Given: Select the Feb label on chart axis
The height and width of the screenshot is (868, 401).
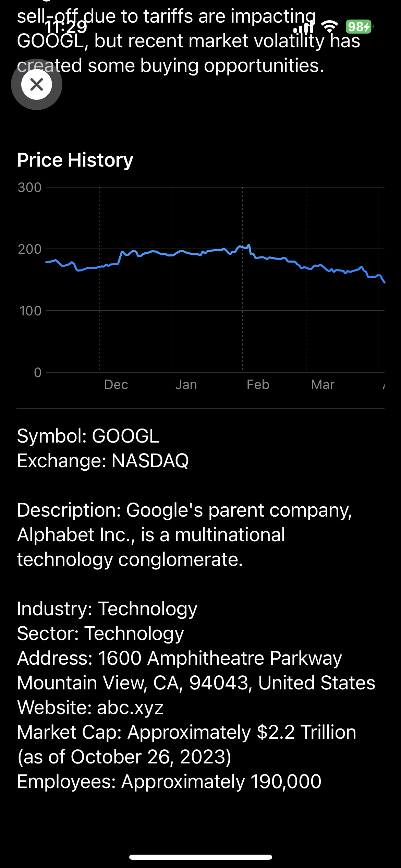Looking at the screenshot, I should (258, 385).
